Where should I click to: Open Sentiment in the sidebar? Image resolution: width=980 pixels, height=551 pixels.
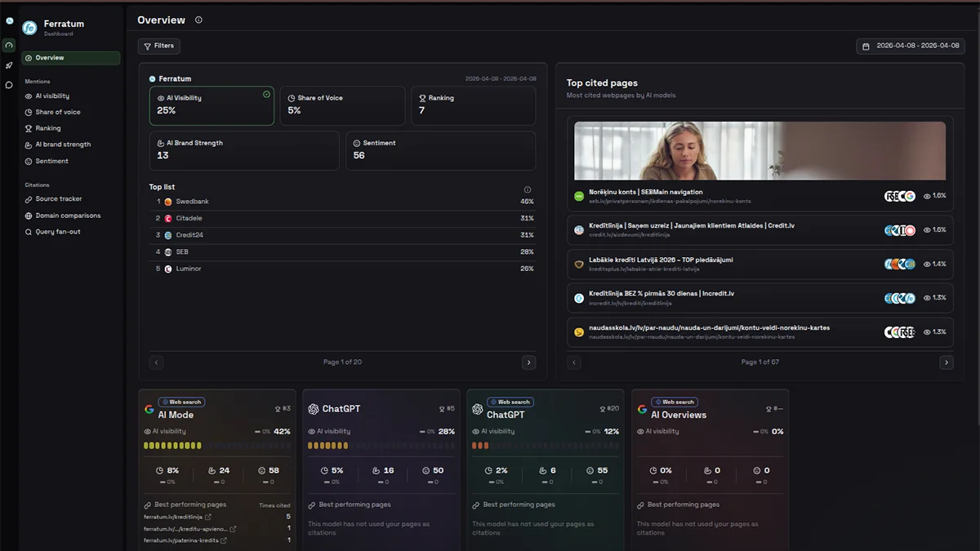51,161
